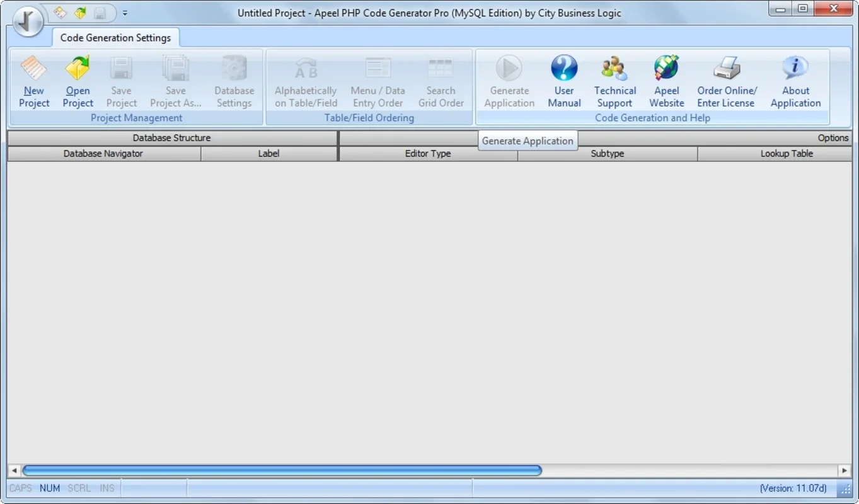Click the Options header band
The height and width of the screenshot is (504, 859).
click(x=596, y=138)
